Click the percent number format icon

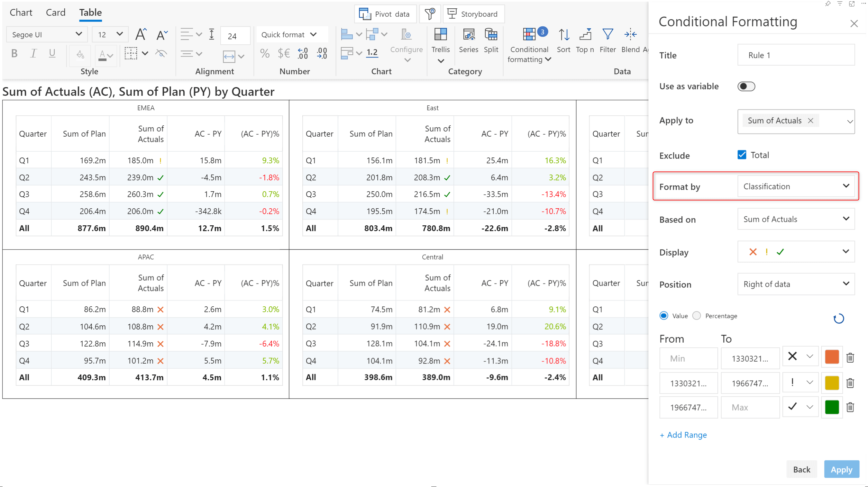click(265, 53)
